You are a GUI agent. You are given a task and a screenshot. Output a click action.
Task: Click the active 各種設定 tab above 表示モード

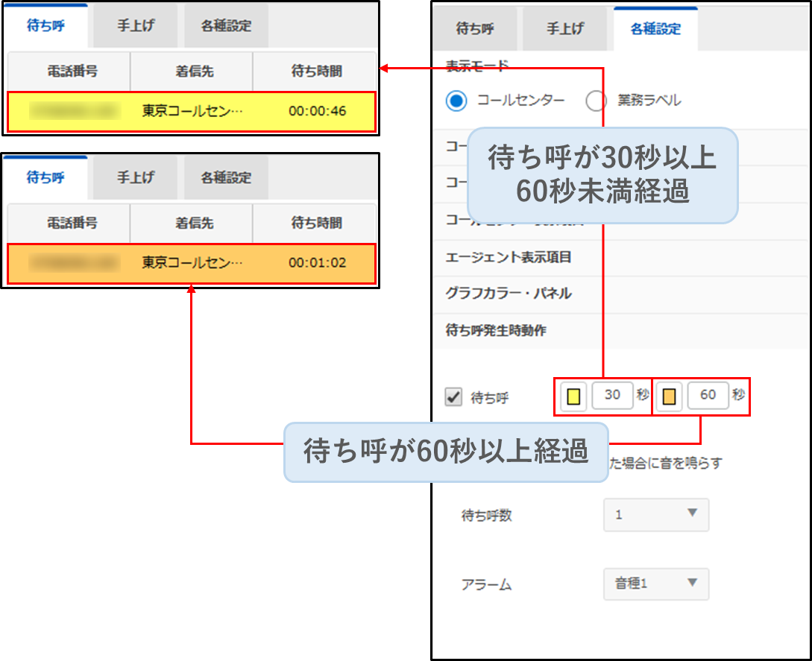655,30
